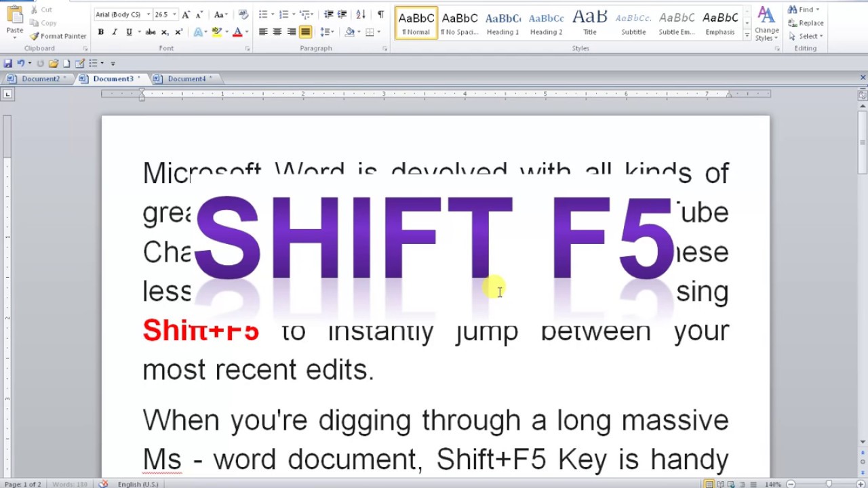This screenshot has width=868, height=488.
Task: Click the Shrink Font icon
Action: coord(199,14)
